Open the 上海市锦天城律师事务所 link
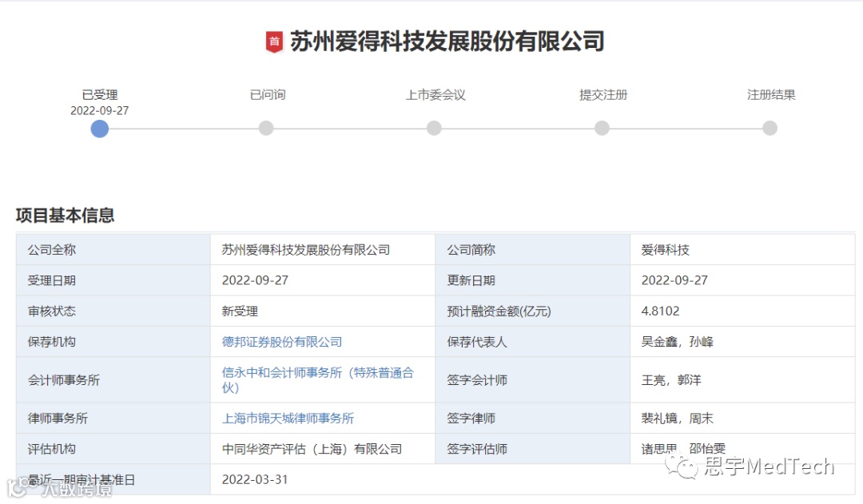This screenshot has width=863, height=504. (x=288, y=419)
